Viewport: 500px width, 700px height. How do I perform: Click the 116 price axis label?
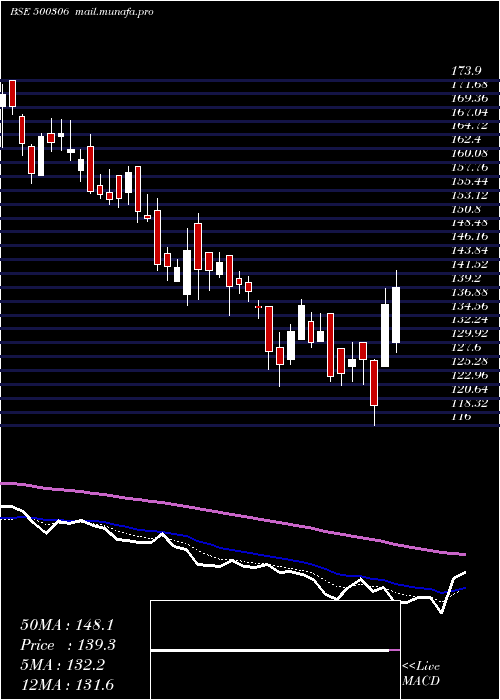[461, 416]
